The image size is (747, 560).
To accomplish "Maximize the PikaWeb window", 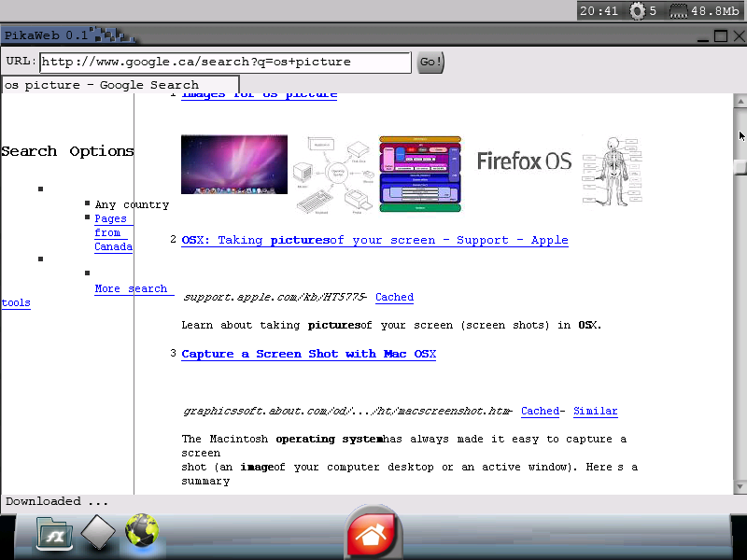I will [x=721, y=36].
